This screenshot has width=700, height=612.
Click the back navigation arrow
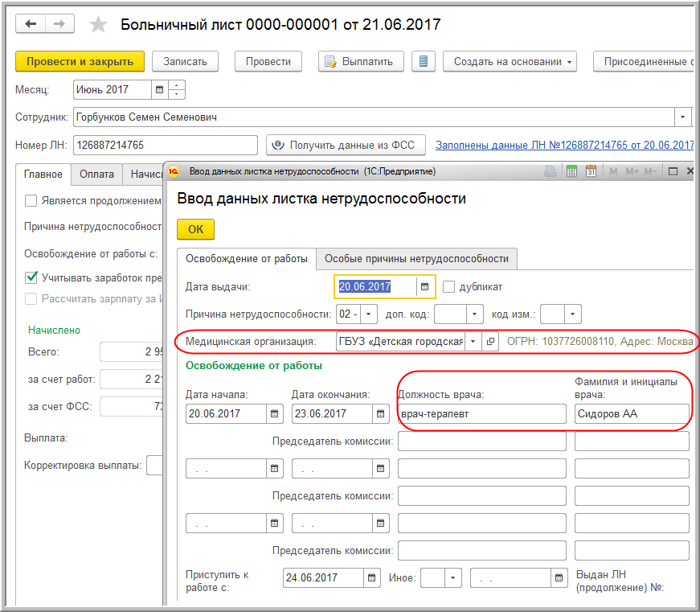point(31,24)
